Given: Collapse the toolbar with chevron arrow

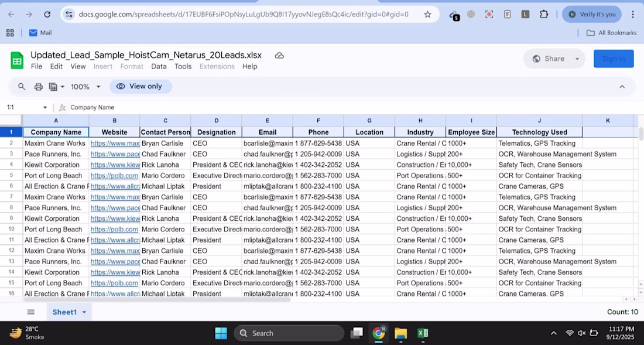Looking at the screenshot, I should (x=622, y=87).
